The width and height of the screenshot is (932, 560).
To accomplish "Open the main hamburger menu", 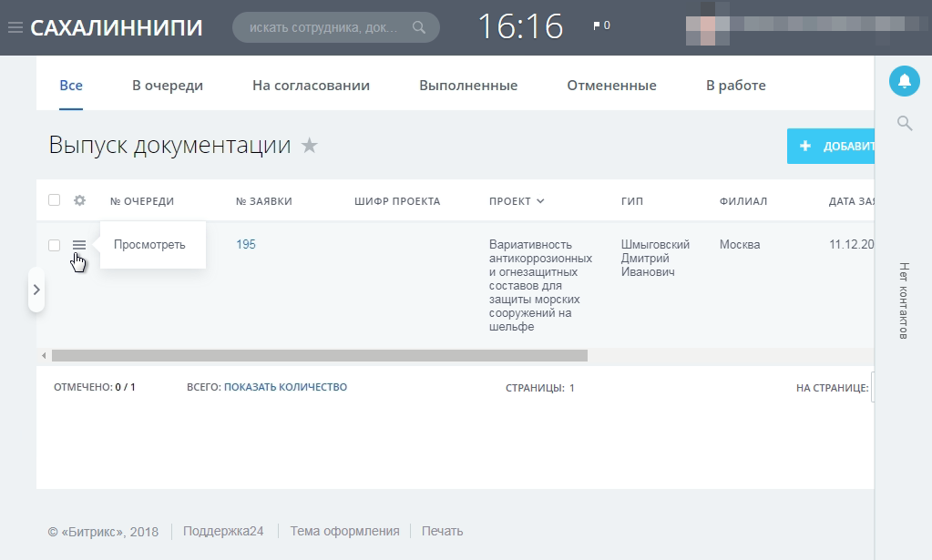I will (x=15, y=27).
